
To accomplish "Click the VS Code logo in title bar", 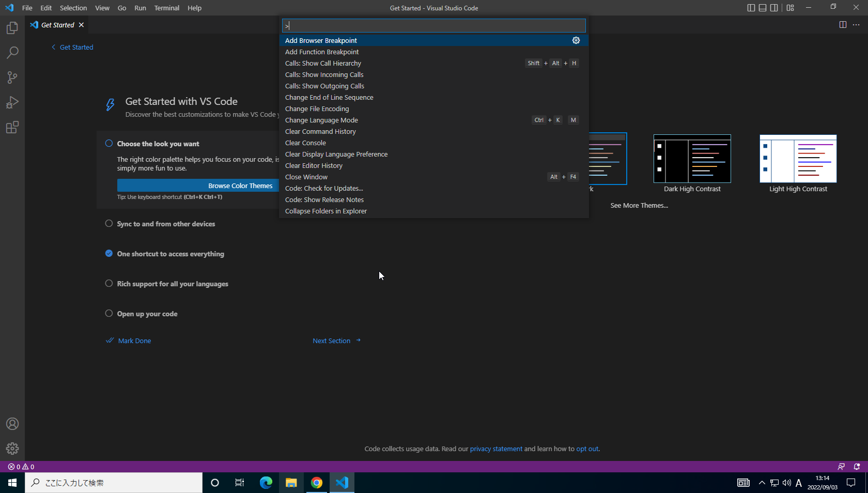I will (x=9, y=8).
